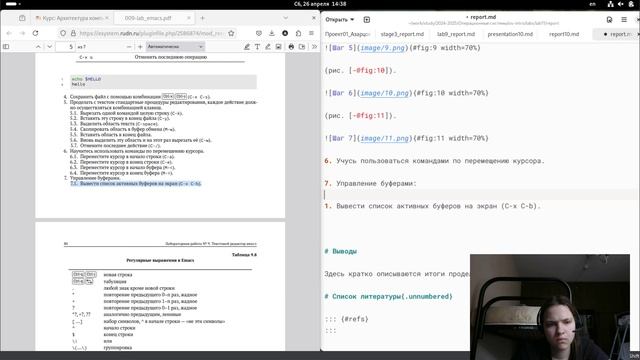
Task: Click the shield tracking protection icon
Action: (x=63, y=33)
